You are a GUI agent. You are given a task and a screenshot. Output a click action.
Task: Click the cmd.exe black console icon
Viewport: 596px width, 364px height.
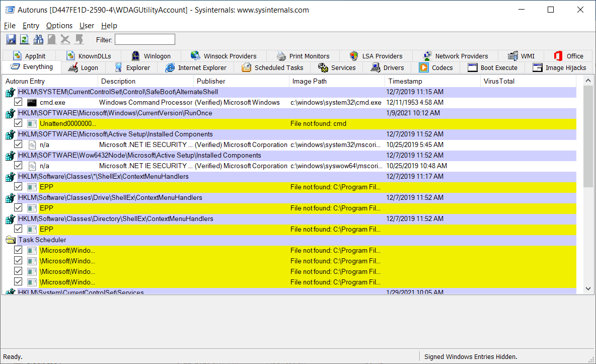pyautogui.click(x=32, y=102)
